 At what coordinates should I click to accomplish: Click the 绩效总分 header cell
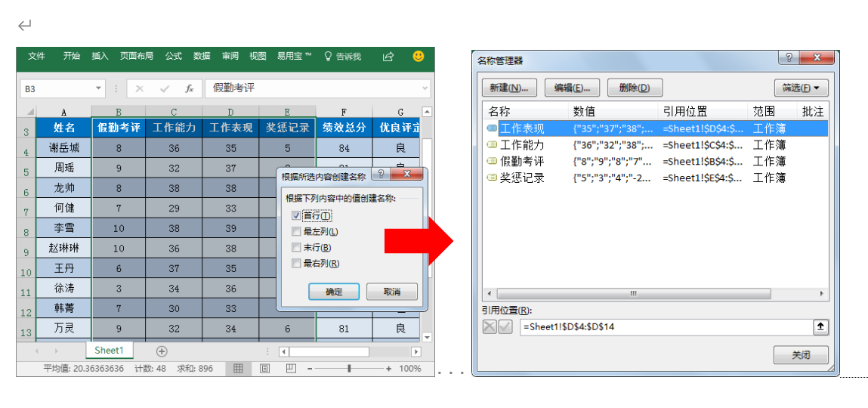pos(344,128)
